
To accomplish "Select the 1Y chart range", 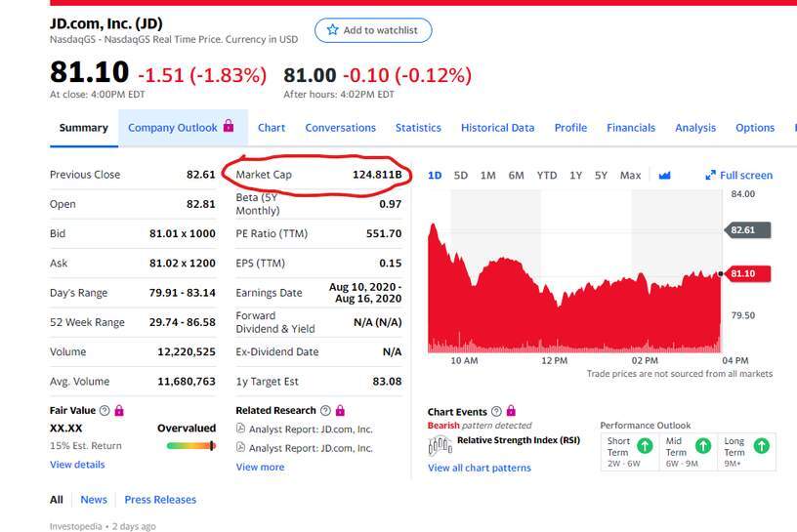I will (x=575, y=176).
